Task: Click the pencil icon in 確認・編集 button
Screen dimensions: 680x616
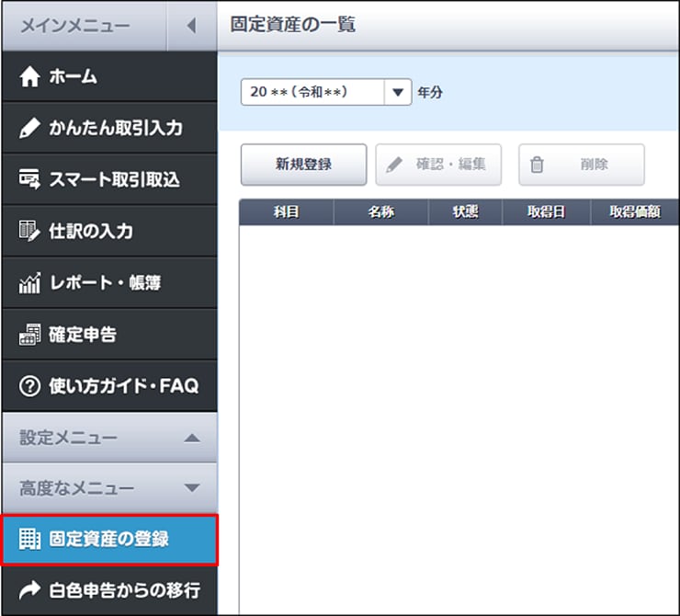Action: click(394, 165)
